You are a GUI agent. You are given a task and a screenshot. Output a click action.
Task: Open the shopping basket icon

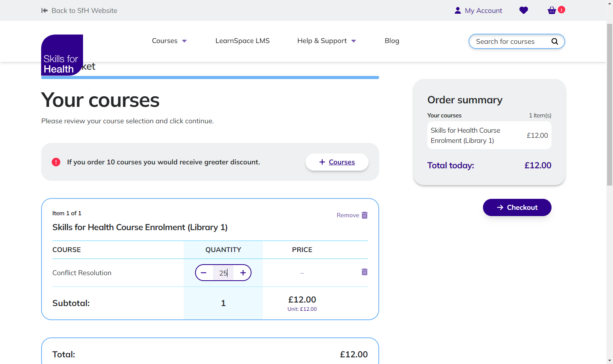pyautogui.click(x=552, y=11)
